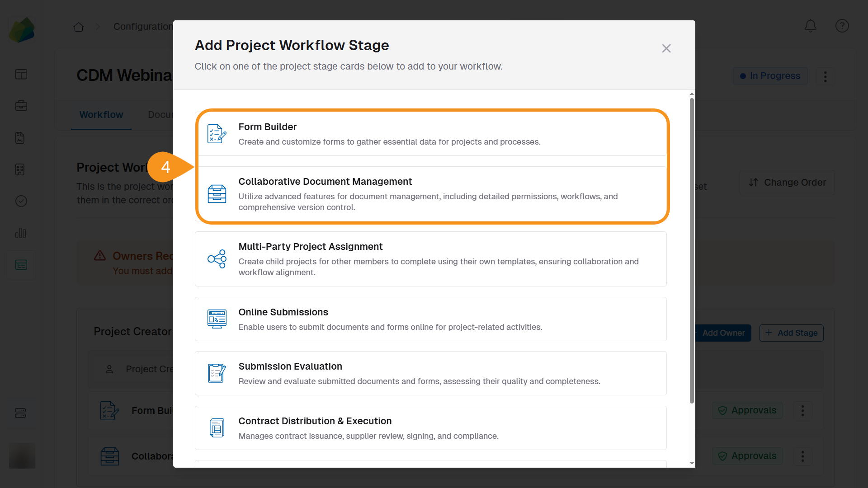Open the Documents tab

[160, 115]
